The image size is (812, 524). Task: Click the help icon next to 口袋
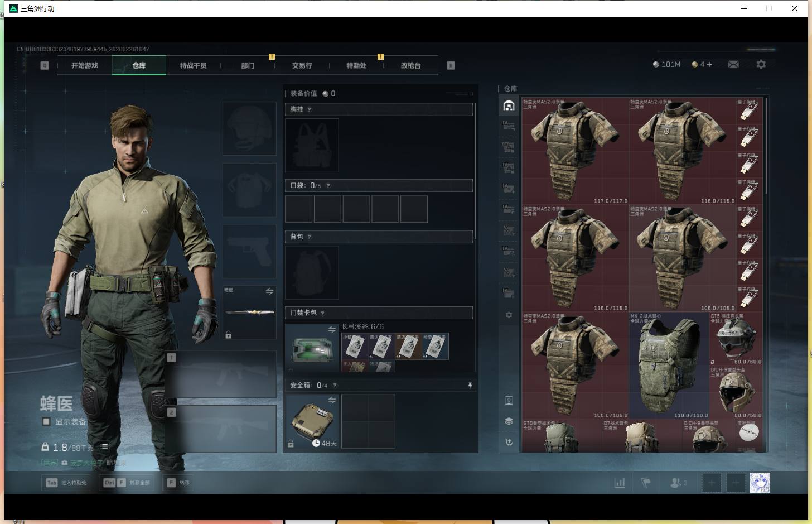click(x=328, y=185)
